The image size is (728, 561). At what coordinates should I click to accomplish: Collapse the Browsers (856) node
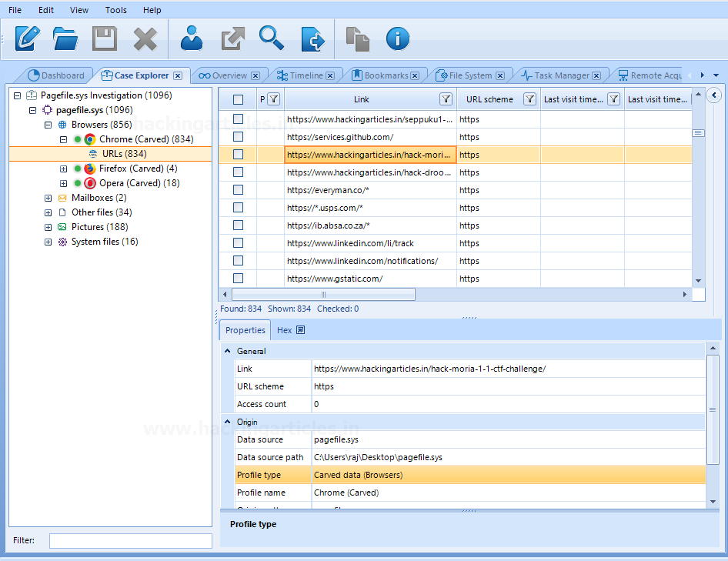pos(48,125)
